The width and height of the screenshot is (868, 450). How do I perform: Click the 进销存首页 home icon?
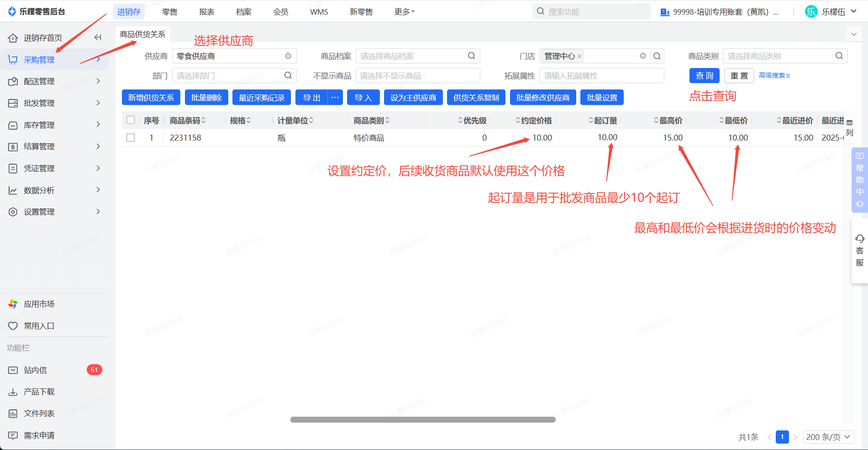click(x=13, y=38)
